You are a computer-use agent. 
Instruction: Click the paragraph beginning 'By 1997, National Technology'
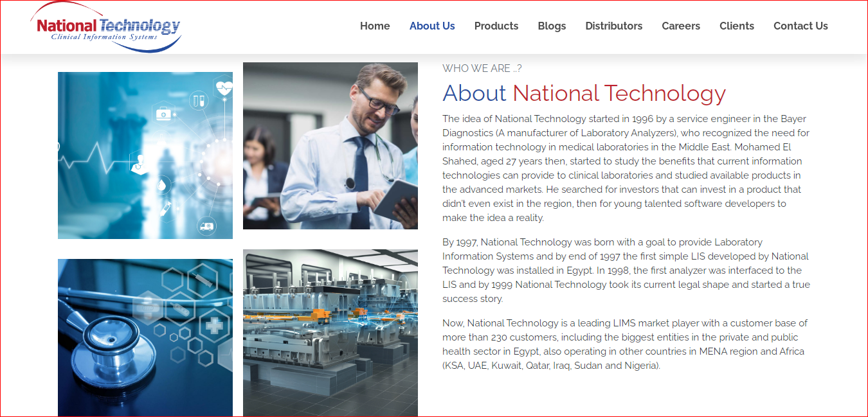[626, 271]
